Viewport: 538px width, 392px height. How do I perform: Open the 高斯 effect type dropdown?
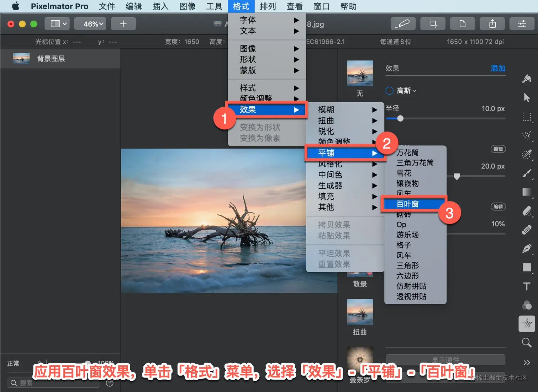[x=406, y=91]
